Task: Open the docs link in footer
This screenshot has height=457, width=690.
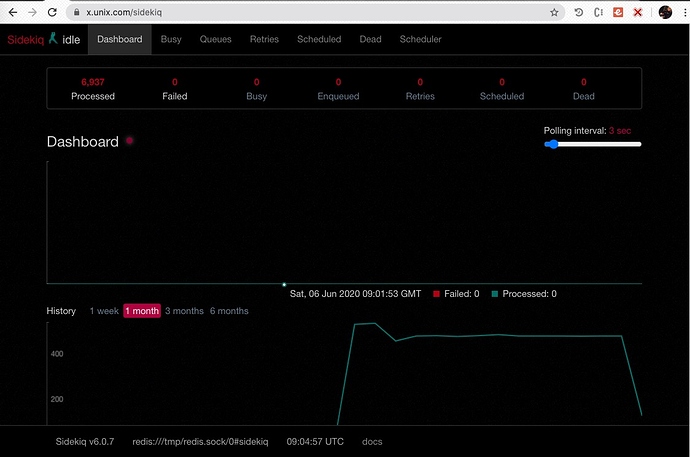Action: pos(372,442)
